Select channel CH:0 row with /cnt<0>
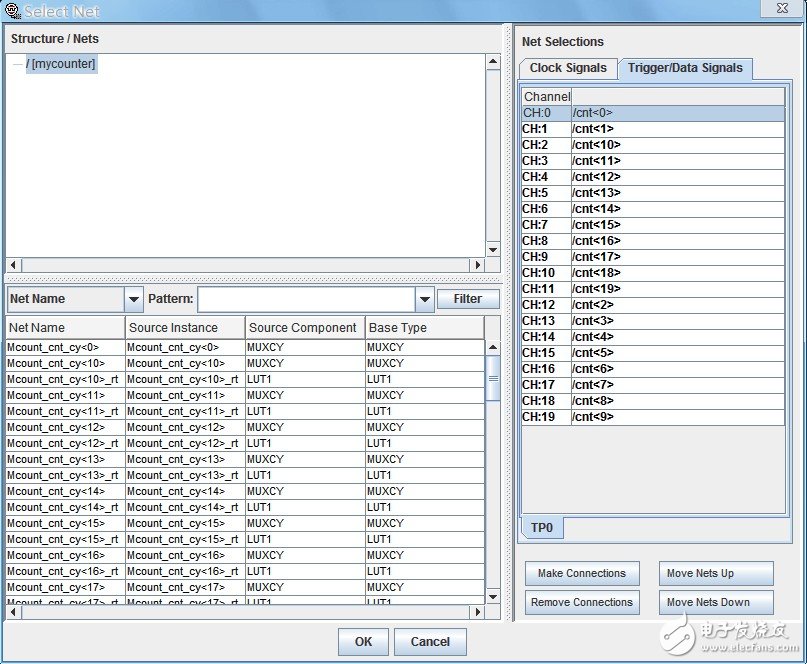Screen dimensions: 807x664 coord(652,113)
